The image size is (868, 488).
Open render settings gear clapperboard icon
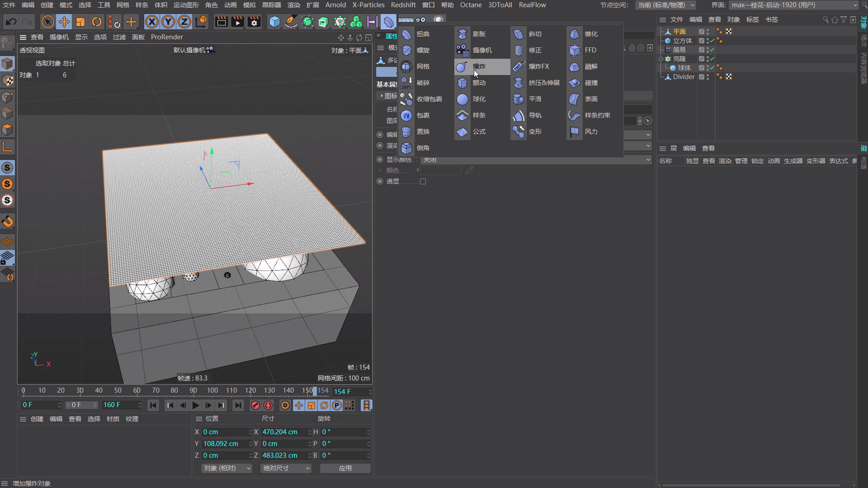pyautogui.click(x=254, y=22)
